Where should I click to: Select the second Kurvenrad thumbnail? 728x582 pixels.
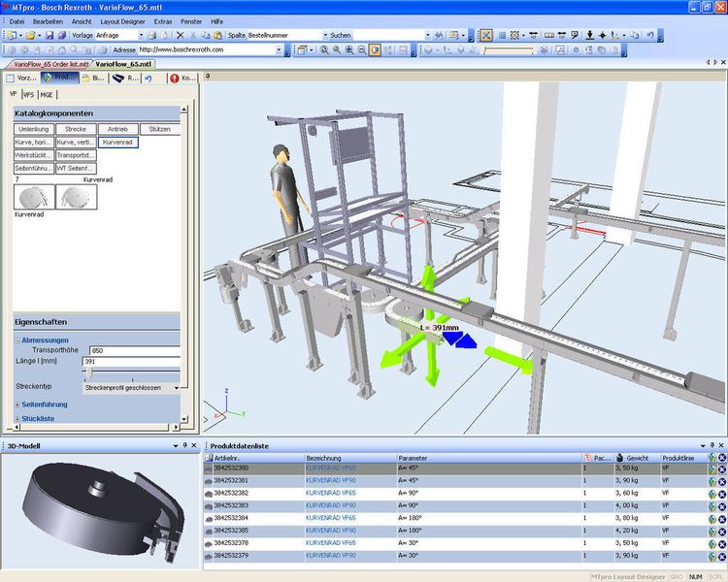click(76, 197)
